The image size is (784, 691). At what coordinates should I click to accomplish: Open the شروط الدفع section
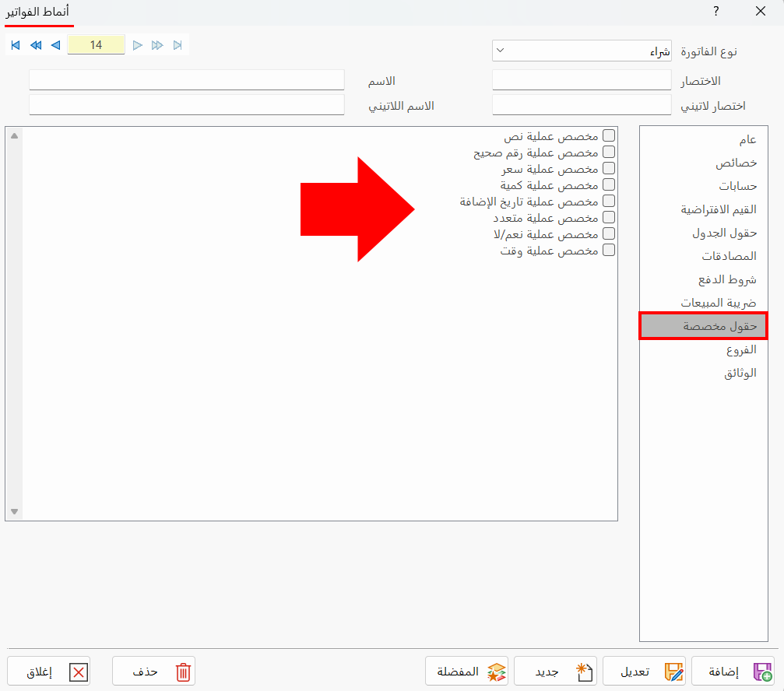(704, 279)
